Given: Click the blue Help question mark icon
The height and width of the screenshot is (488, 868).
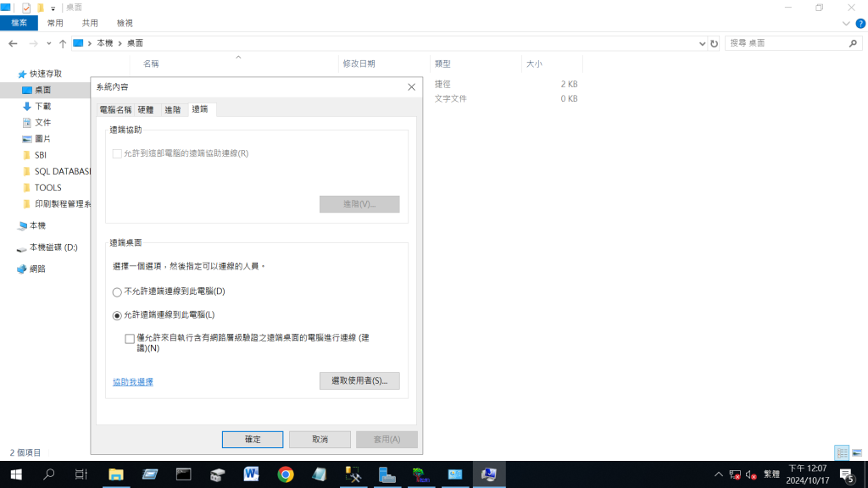Looking at the screenshot, I should (x=861, y=24).
